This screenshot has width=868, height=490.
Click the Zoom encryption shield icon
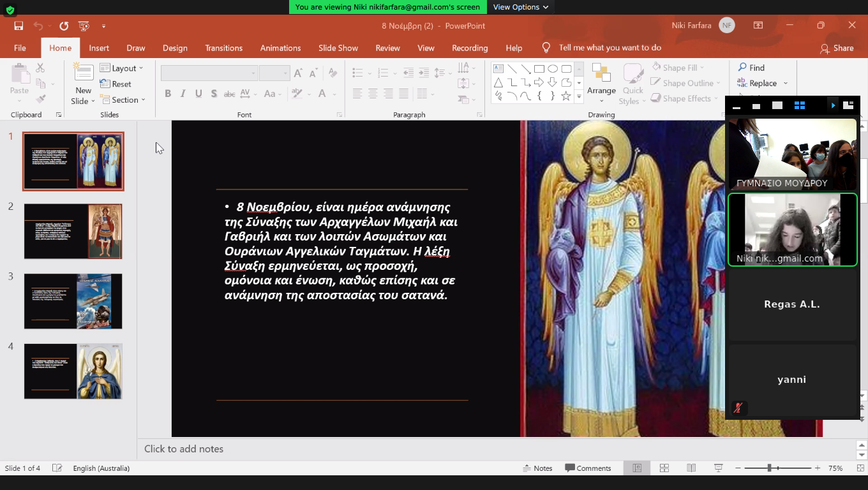pyautogui.click(x=10, y=10)
